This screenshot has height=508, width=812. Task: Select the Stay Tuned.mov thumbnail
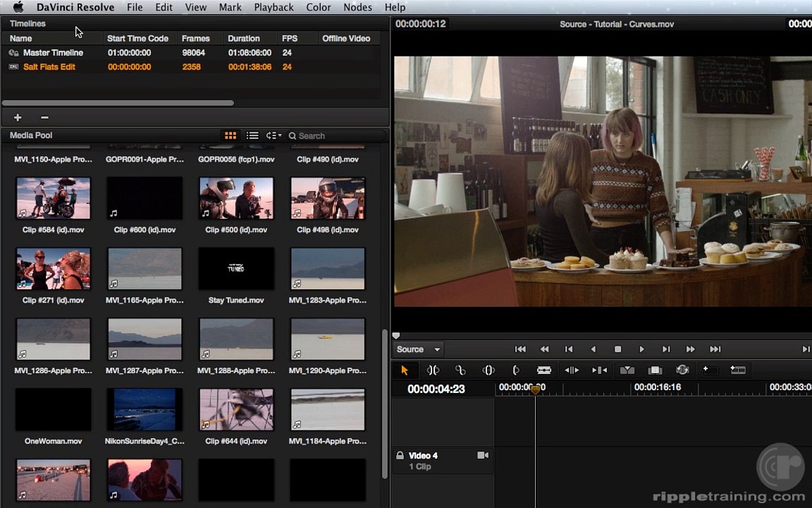point(236,269)
